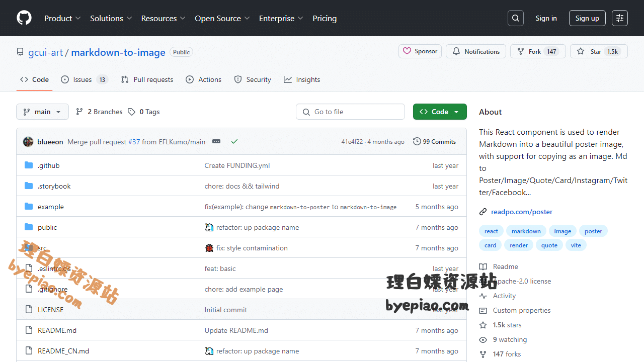Open the Security tab
The image size is (644, 362).
pyautogui.click(x=253, y=79)
